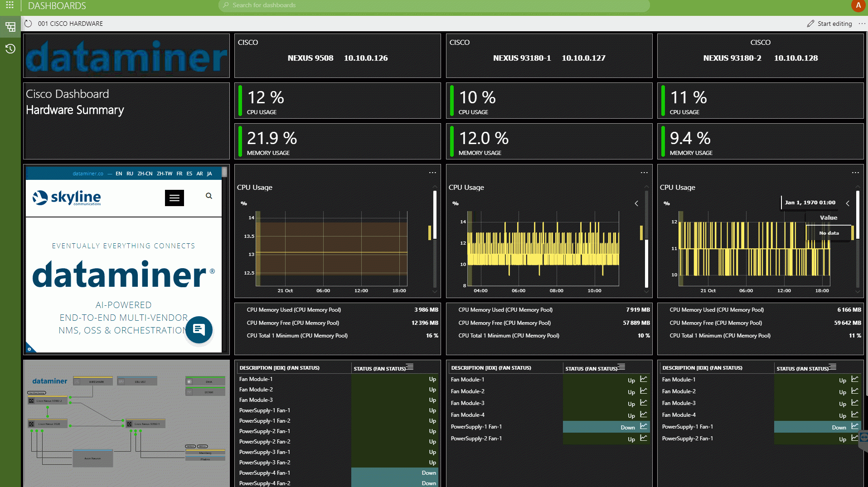Click the Nexus 9508 CPU chart scrollbar
The image size is (868, 487).
coord(435,215)
